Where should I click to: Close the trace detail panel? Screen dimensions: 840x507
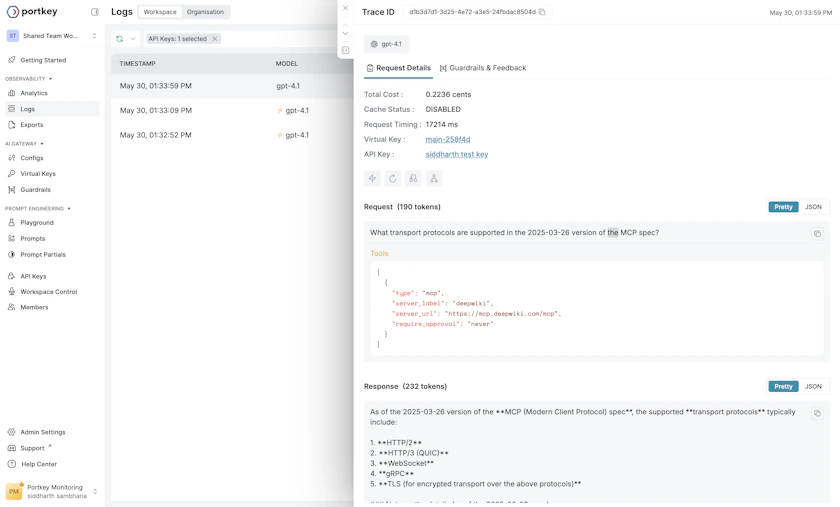coord(346,8)
